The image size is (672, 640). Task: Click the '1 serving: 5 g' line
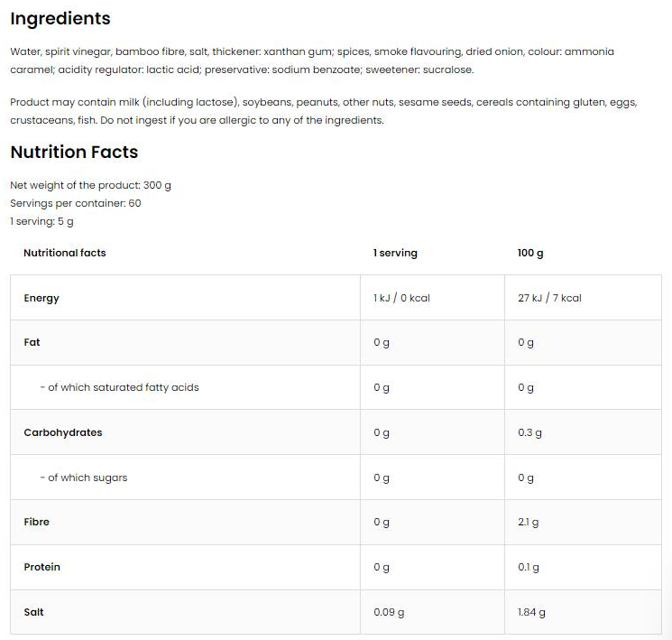point(41,221)
